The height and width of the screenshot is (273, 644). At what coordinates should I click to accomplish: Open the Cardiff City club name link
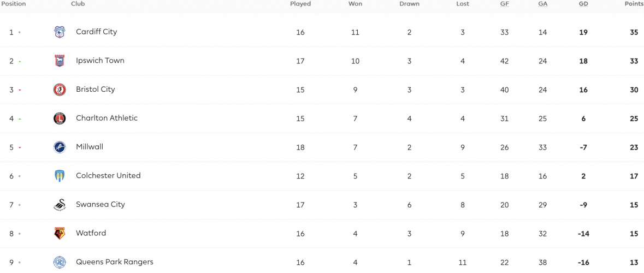(97, 32)
